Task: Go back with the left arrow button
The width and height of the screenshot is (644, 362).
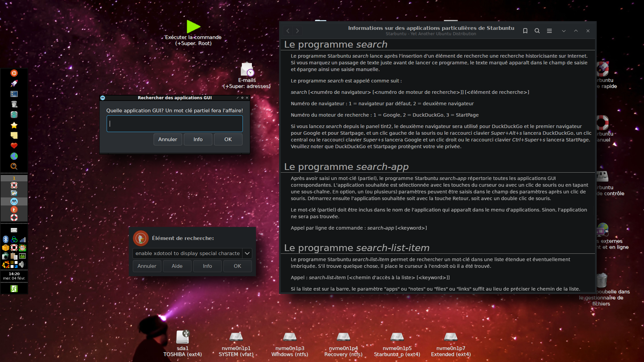Action: [288, 31]
